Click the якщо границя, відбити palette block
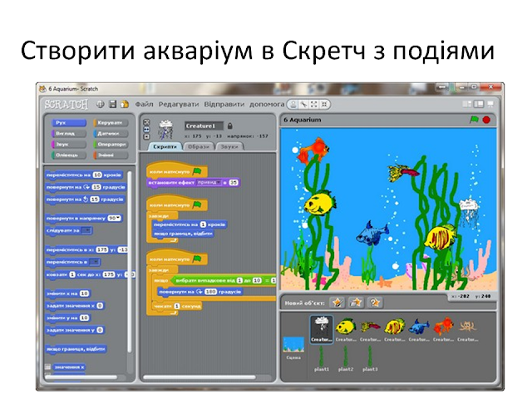Viewport: 532px width, 399px height. tap(76, 349)
